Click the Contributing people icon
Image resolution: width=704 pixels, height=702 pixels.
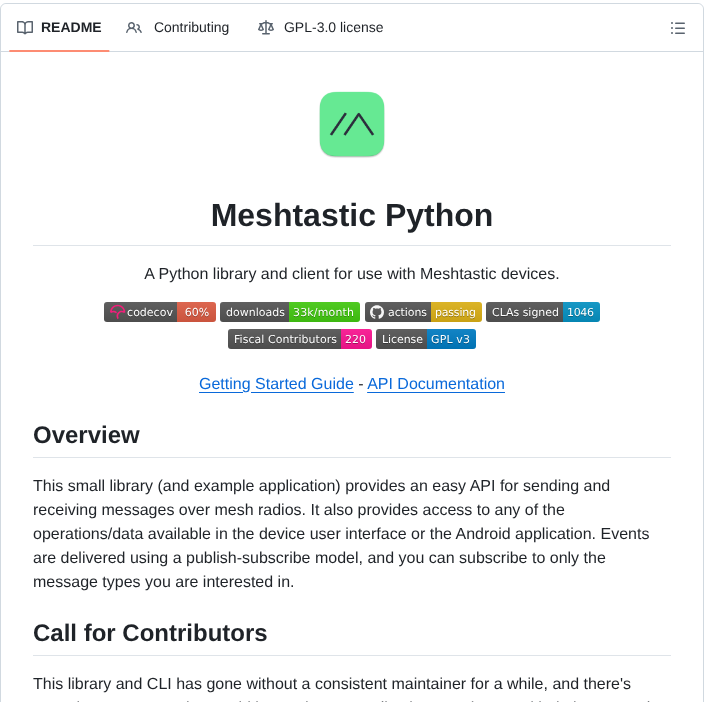click(134, 28)
